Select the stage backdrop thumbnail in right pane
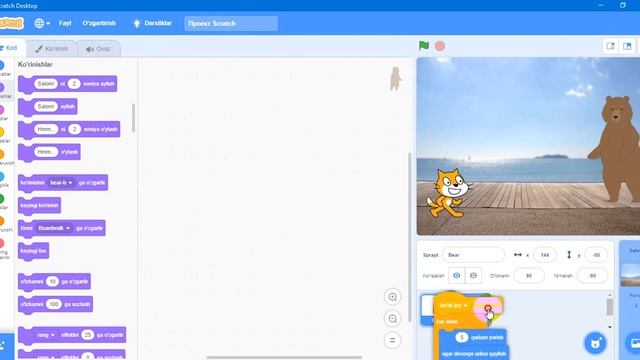The height and width of the screenshot is (360, 640). click(630, 275)
